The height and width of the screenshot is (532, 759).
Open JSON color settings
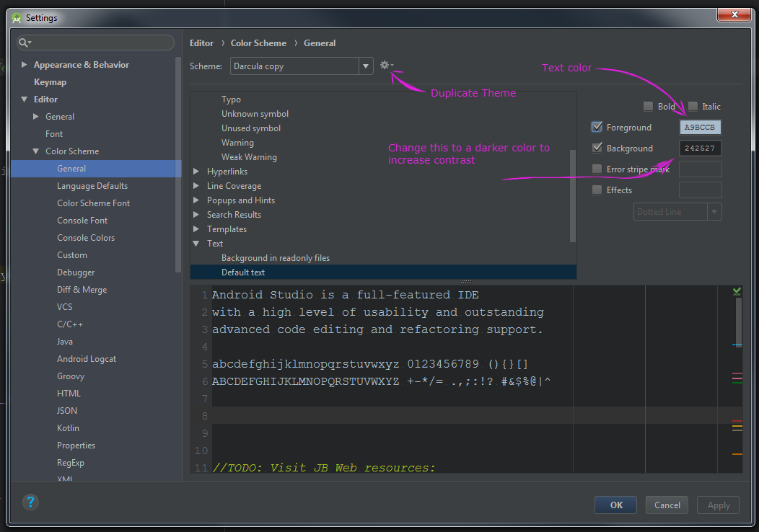(x=67, y=411)
